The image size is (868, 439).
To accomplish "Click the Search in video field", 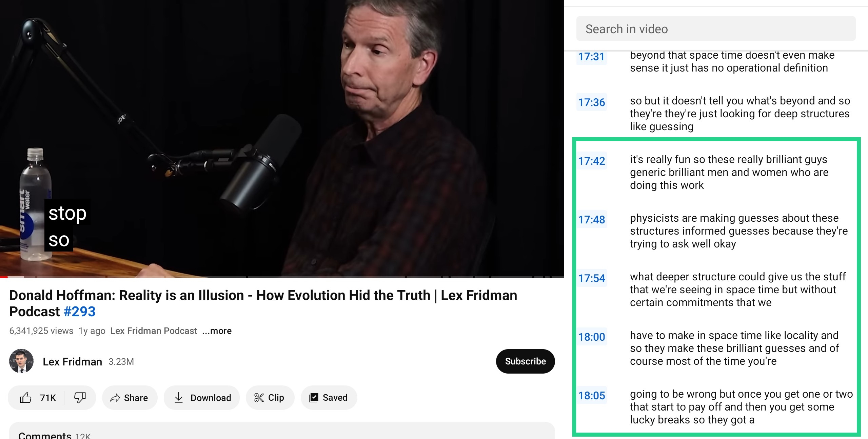I will click(716, 29).
